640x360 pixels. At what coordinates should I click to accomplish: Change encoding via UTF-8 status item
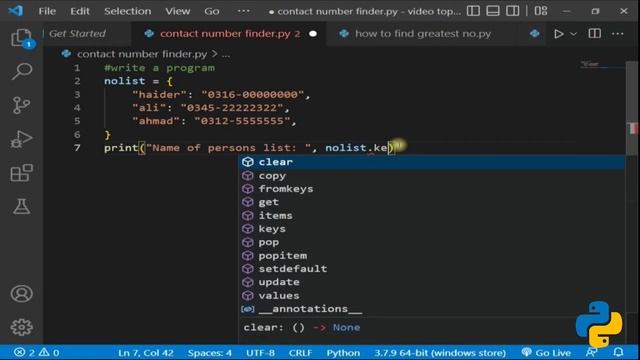click(x=260, y=353)
